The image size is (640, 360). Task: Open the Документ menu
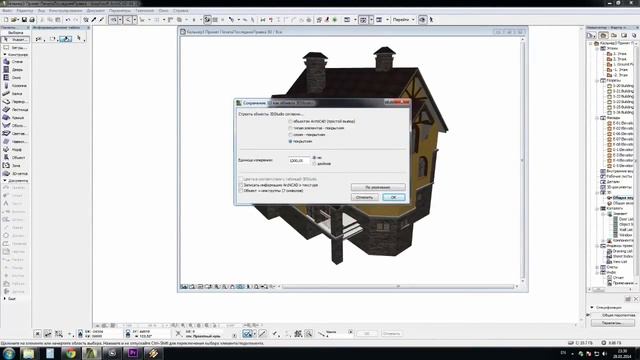[x=96, y=11]
